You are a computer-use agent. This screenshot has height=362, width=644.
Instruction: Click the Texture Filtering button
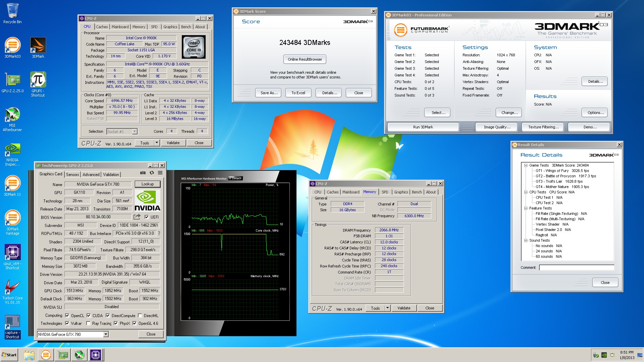click(543, 127)
